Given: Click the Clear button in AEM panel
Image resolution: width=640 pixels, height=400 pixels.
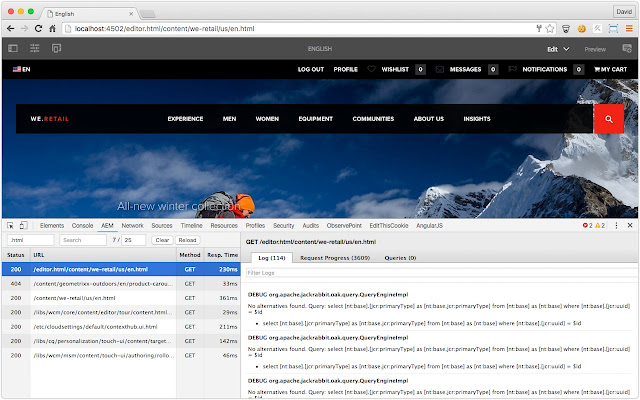Looking at the screenshot, I should 162,240.
